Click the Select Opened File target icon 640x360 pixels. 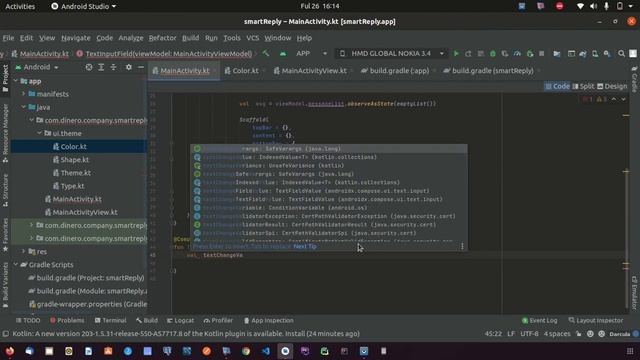[89, 67]
